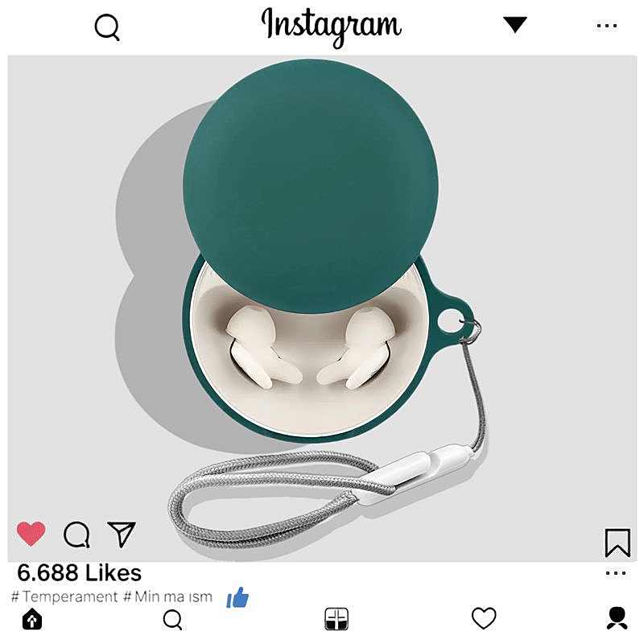The image size is (644, 644).
Task: Open the #Temperament hashtag
Action: (64, 597)
